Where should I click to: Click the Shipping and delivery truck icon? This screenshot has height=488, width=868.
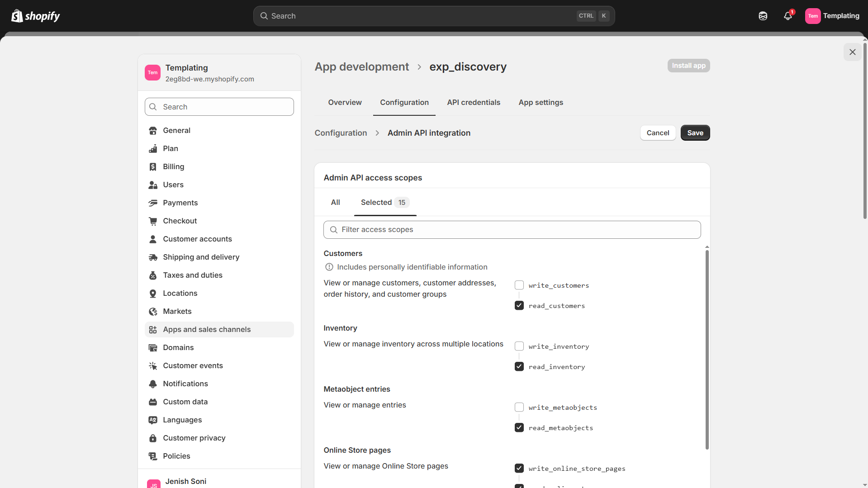pyautogui.click(x=153, y=257)
